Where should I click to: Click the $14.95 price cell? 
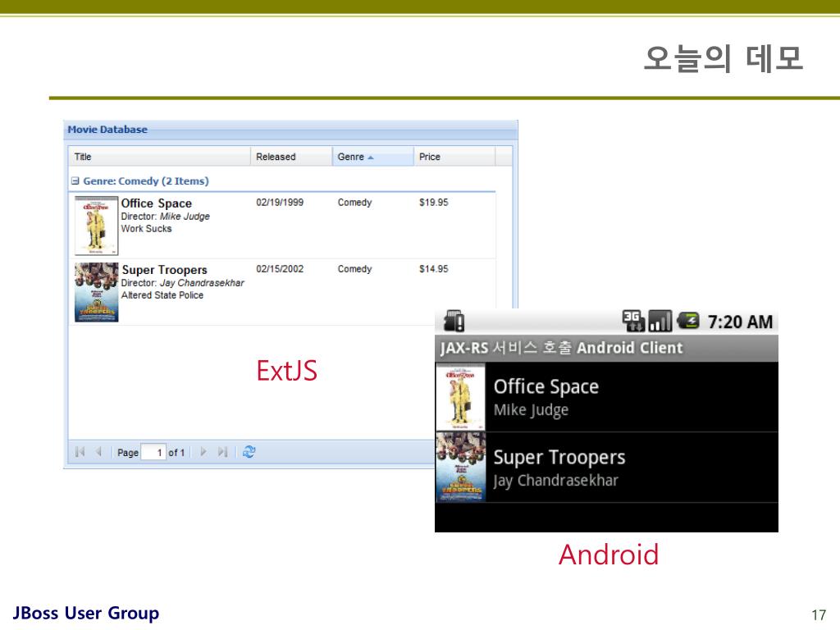click(x=434, y=269)
